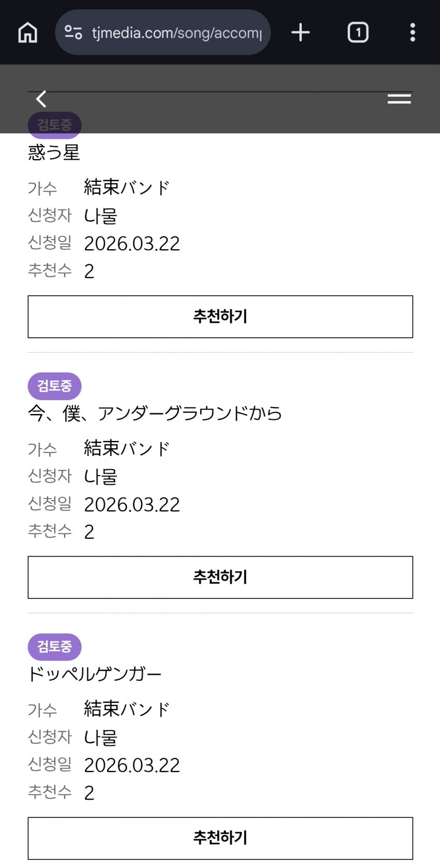
Task: Select the song title 惑う星
Action: 54,153
